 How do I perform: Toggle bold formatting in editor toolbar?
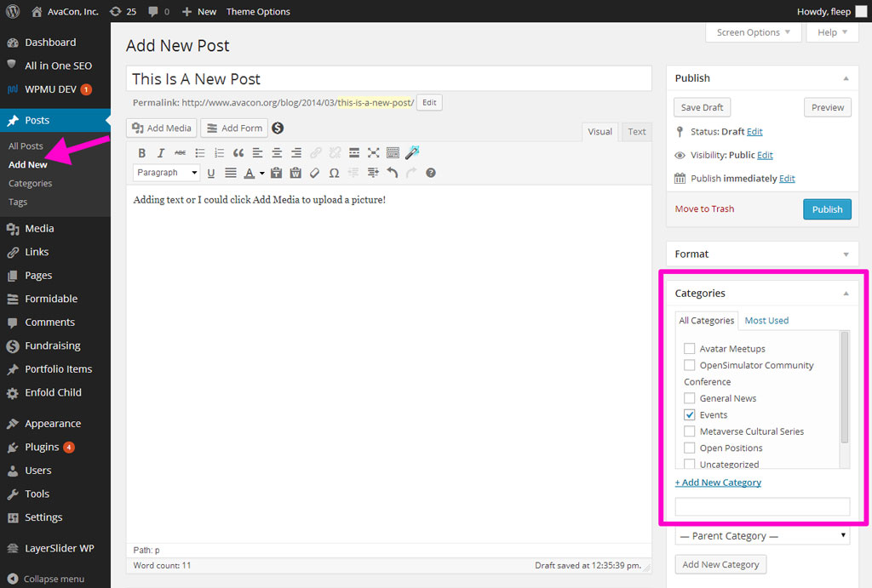142,153
